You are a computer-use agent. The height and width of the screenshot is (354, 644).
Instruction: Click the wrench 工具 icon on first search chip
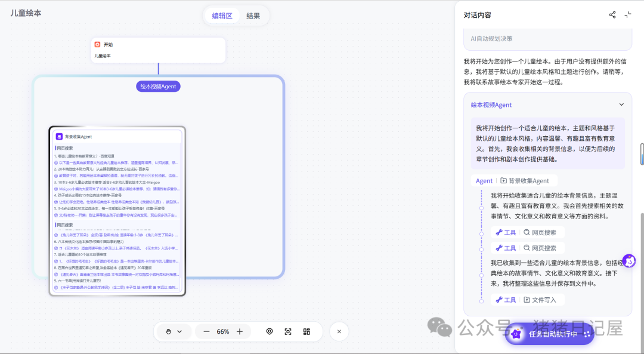(501, 232)
